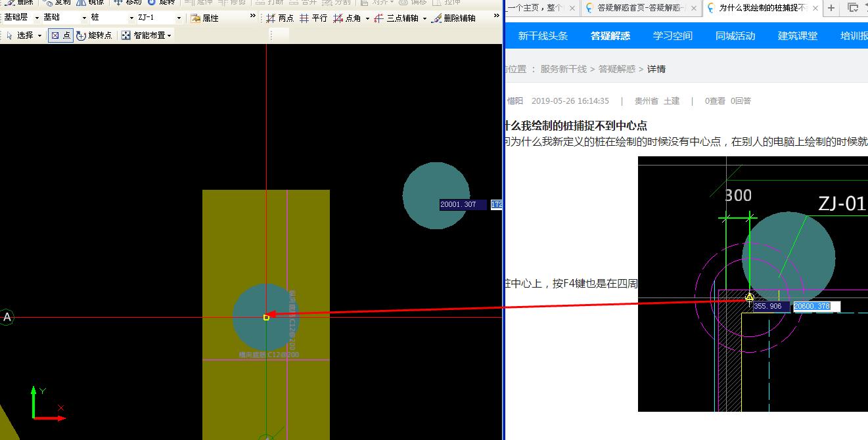Viewport: 868px width, 440px height.
Task: Click the 延伸 (extend) tool in top toolbar
Action: coord(200,3)
